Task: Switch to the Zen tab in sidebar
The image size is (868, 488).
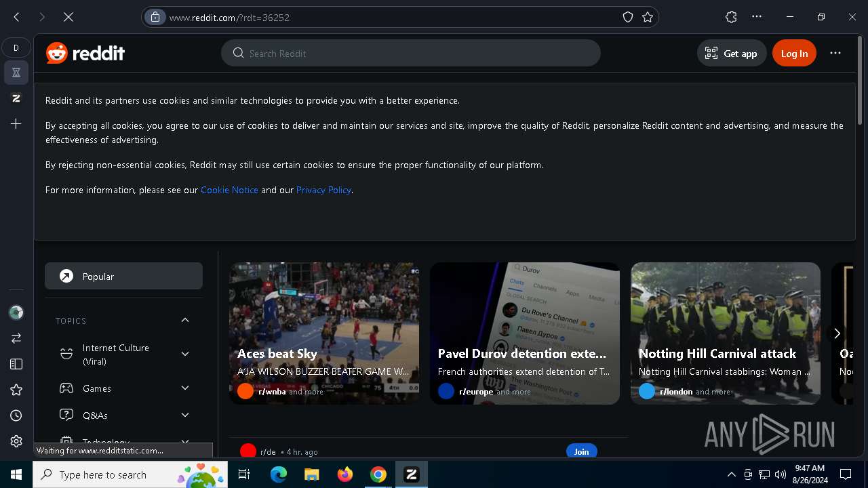Action: tap(16, 98)
